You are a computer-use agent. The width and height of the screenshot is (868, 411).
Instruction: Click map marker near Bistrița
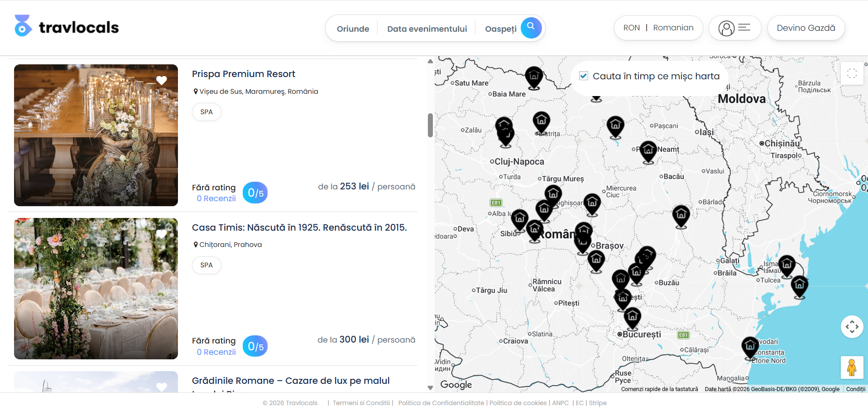541,123
